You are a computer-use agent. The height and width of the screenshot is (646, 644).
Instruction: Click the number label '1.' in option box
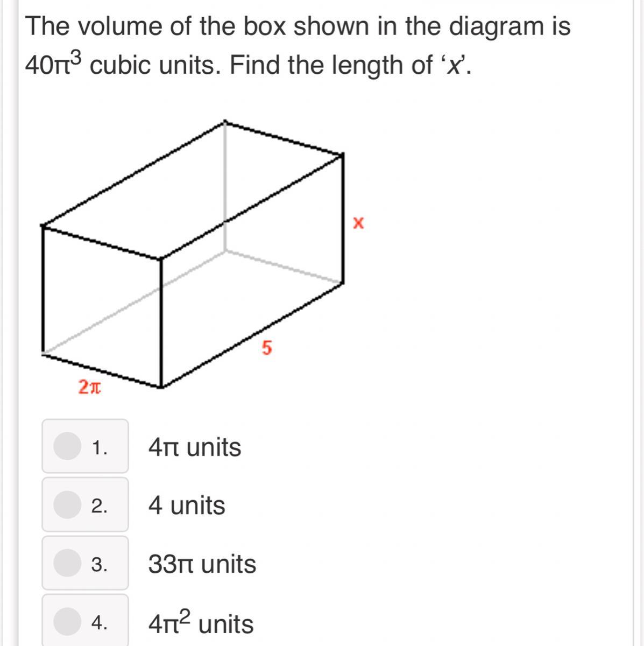[100, 447]
